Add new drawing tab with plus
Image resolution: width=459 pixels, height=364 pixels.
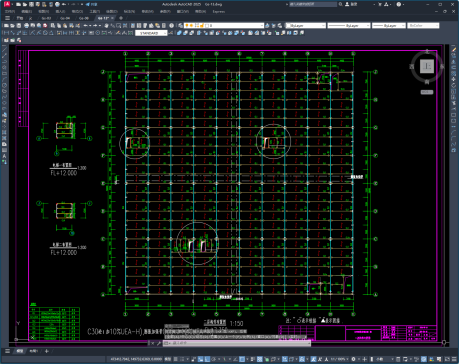tap(121, 18)
